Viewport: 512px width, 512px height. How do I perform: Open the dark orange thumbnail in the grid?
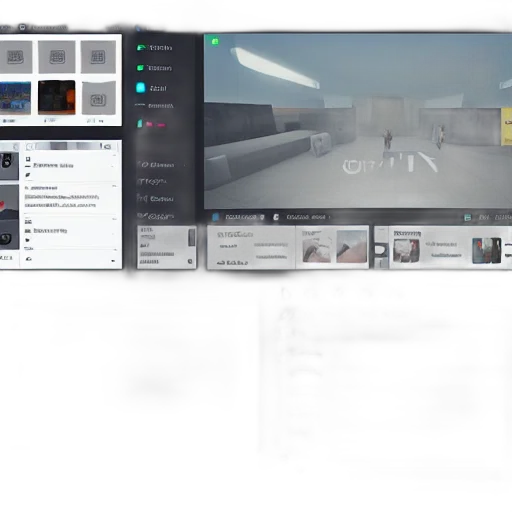[x=57, y=97]
